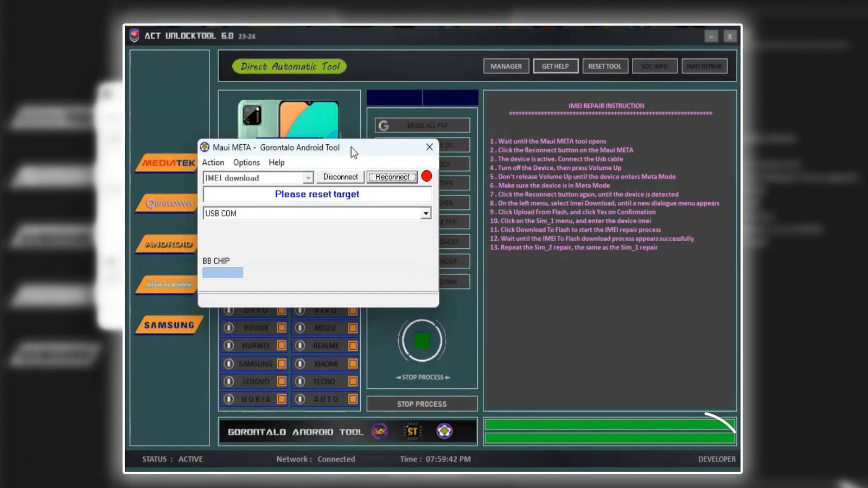
Task: Open the Action menu in Maui META
Action: coord(213,162)
